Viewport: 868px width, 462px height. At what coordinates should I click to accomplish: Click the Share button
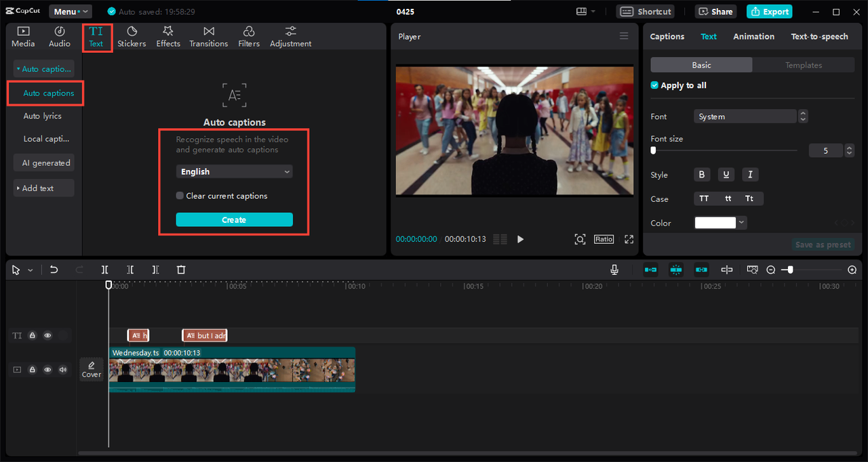(715, 12)
